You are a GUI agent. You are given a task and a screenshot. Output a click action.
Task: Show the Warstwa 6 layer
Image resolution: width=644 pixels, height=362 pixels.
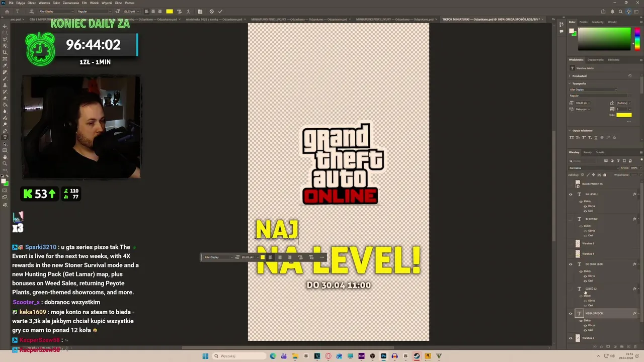point(571,243)
